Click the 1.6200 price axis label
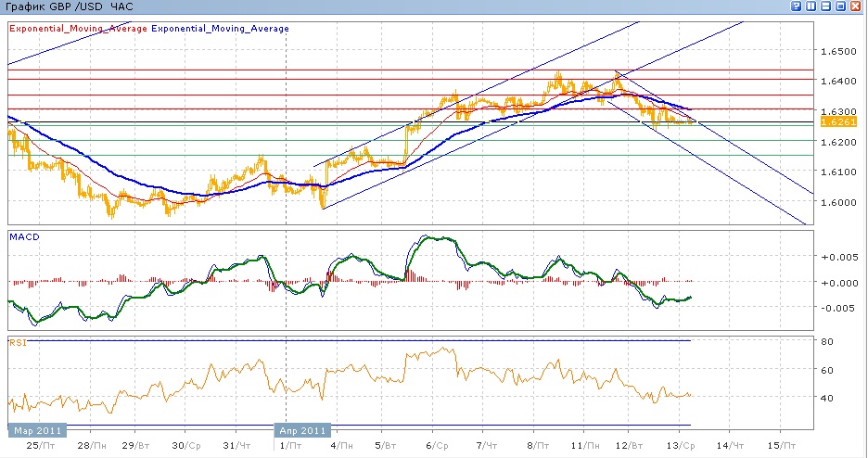 tap(837, 142)
